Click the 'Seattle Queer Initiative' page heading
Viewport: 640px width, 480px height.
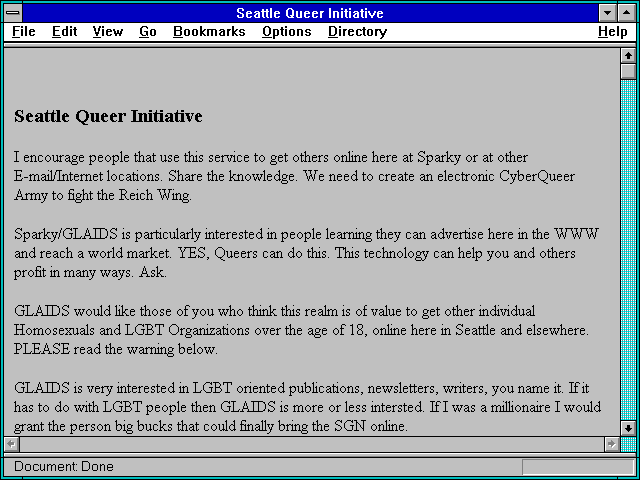tap(108, 117)
